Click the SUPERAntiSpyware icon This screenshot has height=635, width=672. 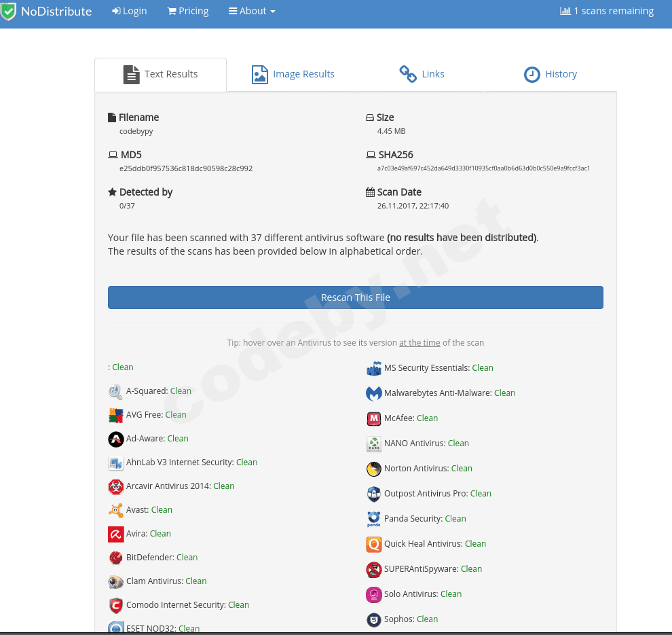(374, 569)
